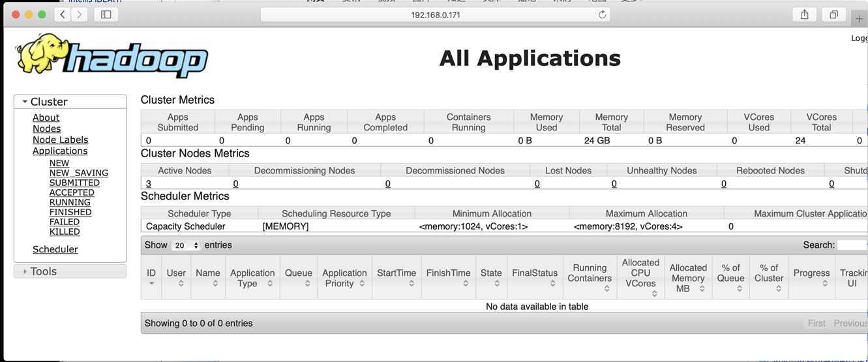Viewport: 868px width, 362px height.
Task: Open the Safari share menu icon
Action: 805,14
